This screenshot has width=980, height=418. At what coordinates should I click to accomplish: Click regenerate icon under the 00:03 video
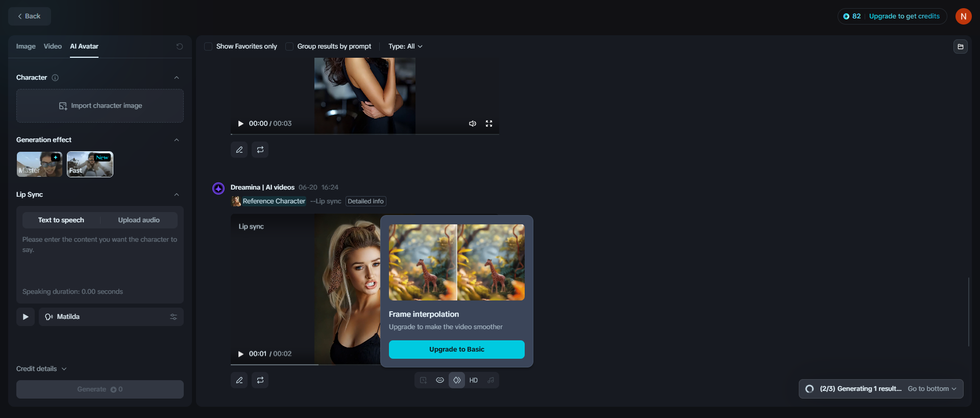(x=260, y=150)
